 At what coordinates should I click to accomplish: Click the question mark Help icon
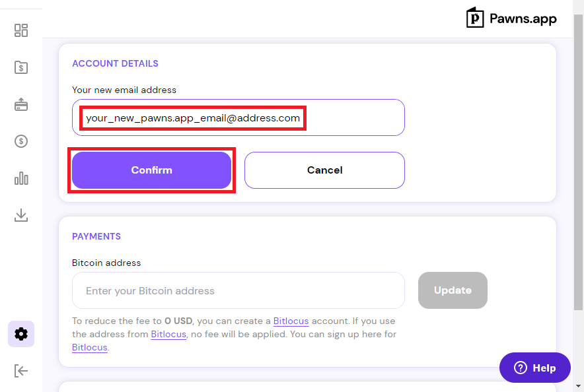coord(521,368)
